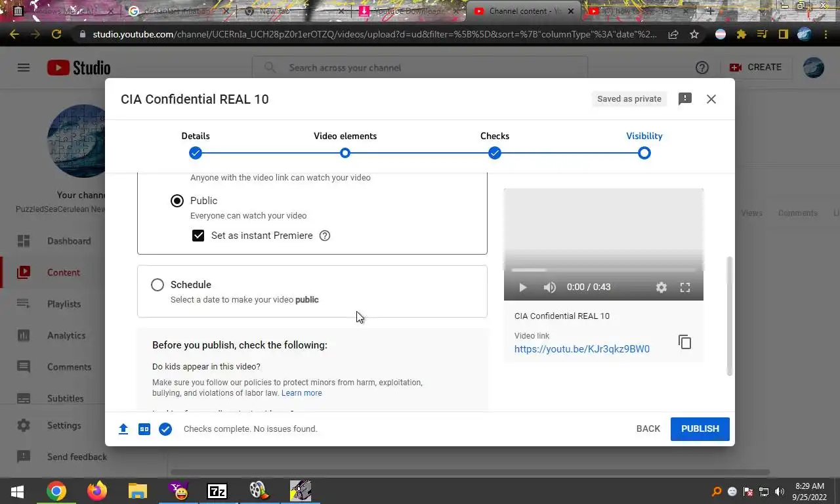Click the PUBLISH button
The height and width of the screenshot is (504, 840).
[700, 429]
